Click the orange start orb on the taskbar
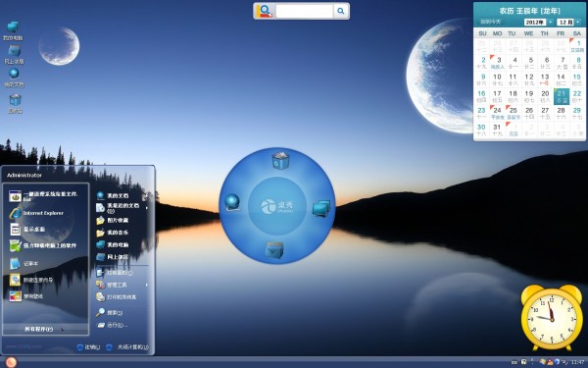 coord(11,362)
